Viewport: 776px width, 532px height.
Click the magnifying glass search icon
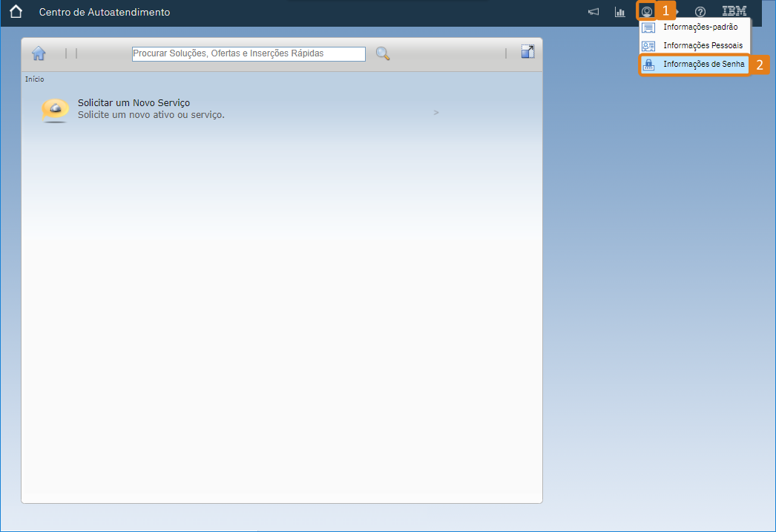(383, 53)
